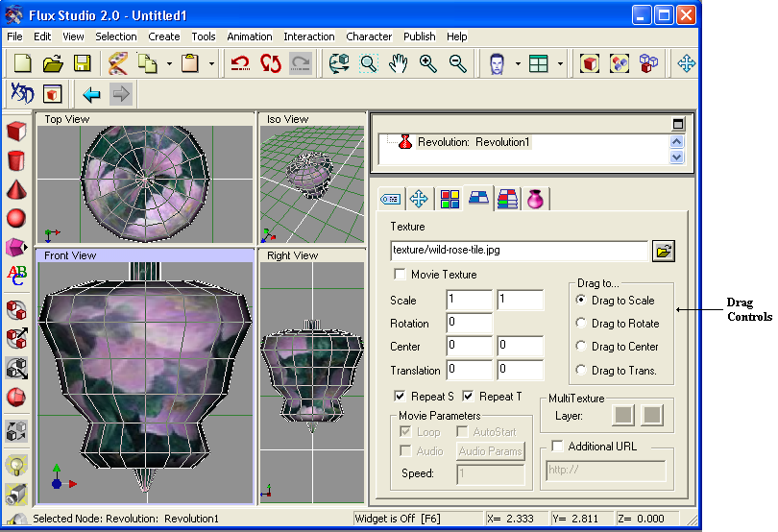Click the blue back arrow icon
This screenshot has height=532, width=778.
click(92, 94)
